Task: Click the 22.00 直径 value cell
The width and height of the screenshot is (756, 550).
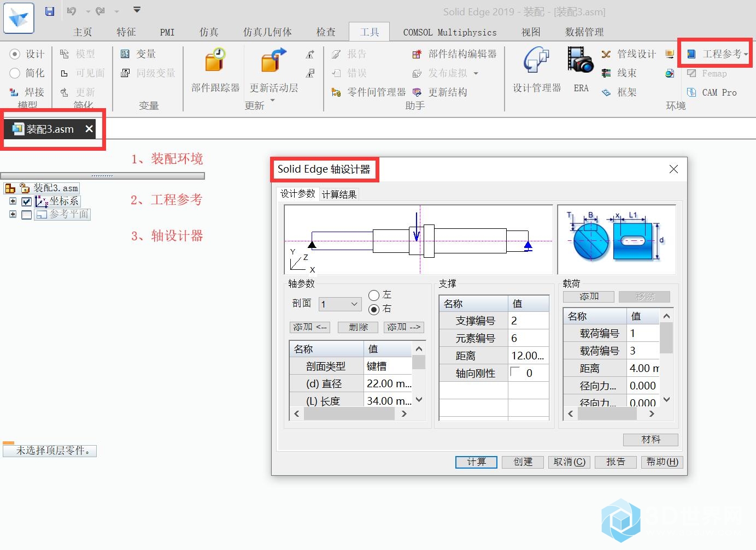Action: 388,383
